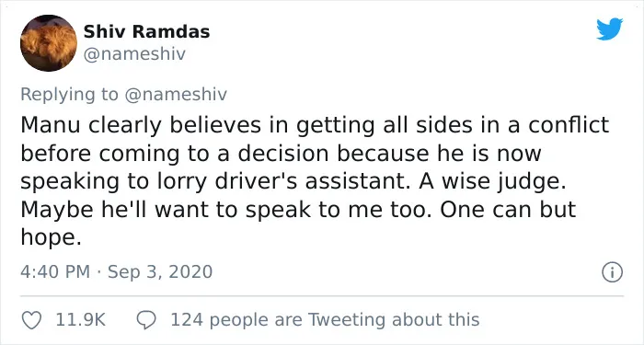Open the 4:40 PM timestamp
The height and width of the screenshot is (345, 644).
[x=55, y=272]
